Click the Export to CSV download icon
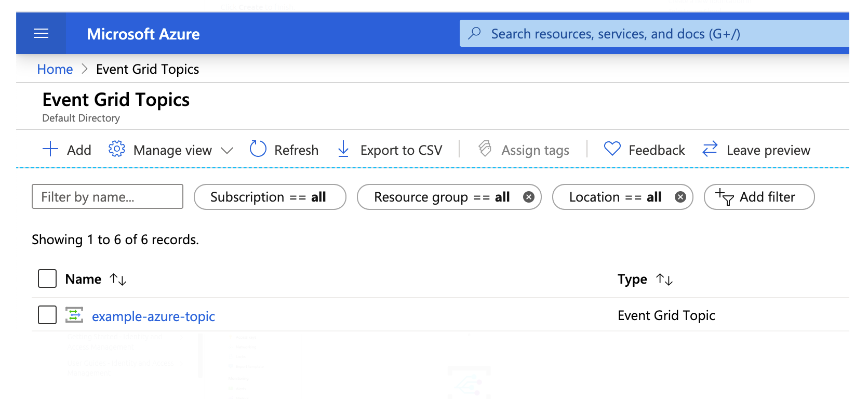The height and width of the screenshot is (399, 868). tap(343, 149)
